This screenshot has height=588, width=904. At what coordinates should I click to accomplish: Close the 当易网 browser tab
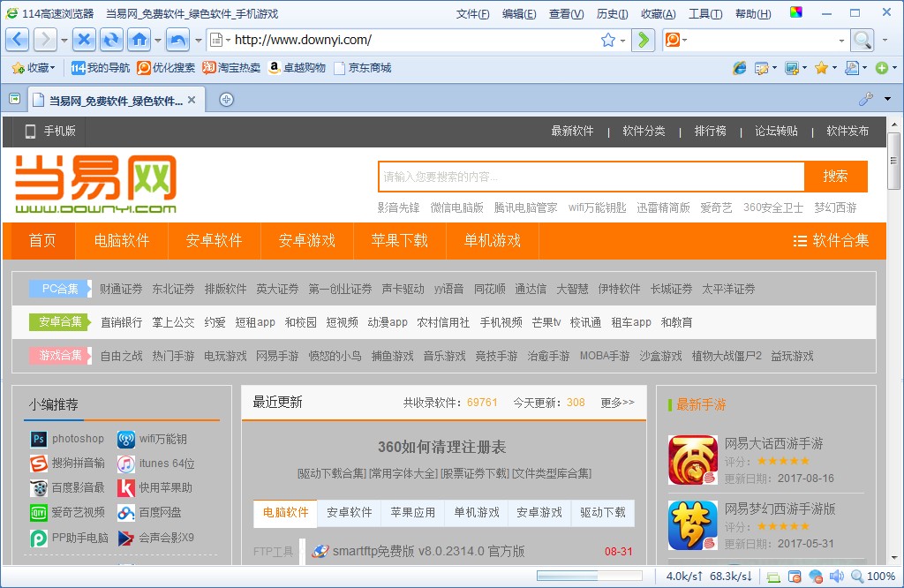click(192, 100)
